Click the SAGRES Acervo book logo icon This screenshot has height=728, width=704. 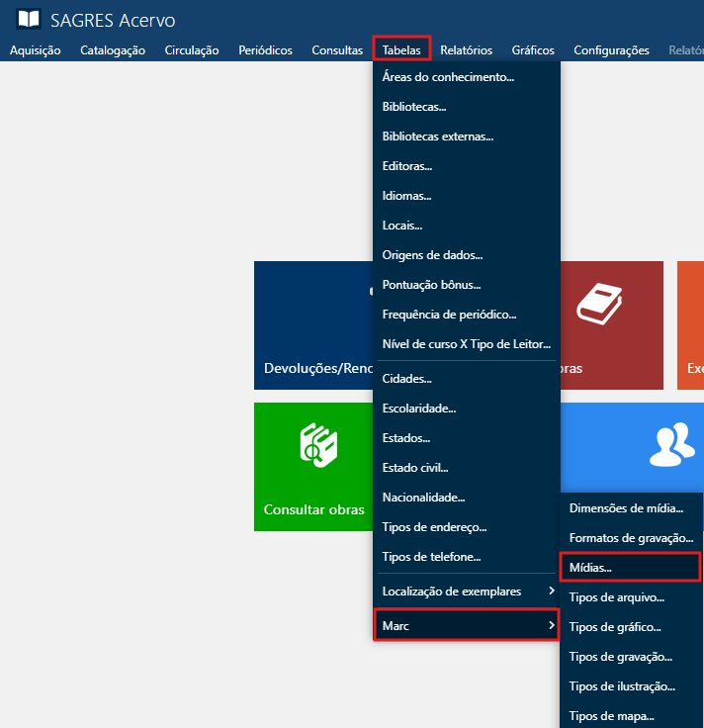(29, 20)
